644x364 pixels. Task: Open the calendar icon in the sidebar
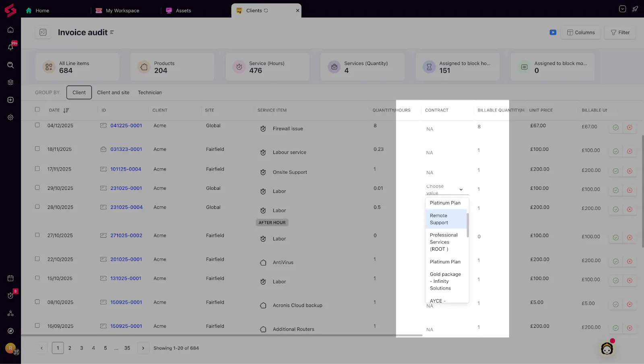click(x=10, y=278)
